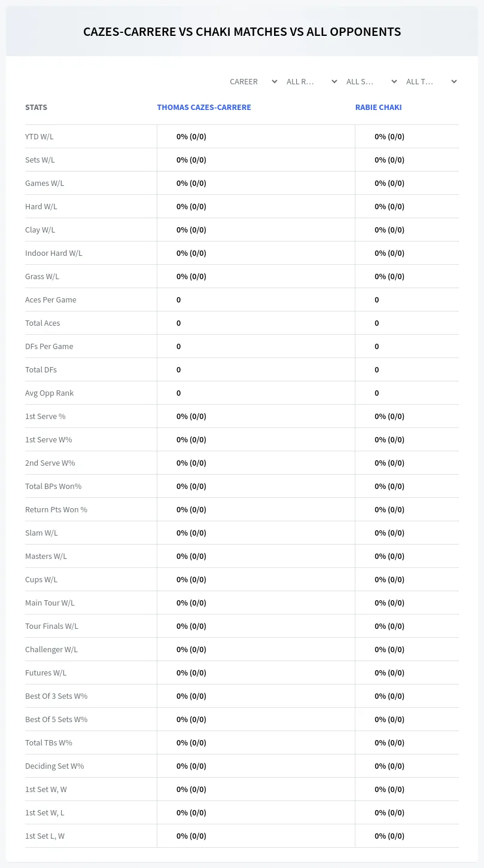
Task: Click Cazes-Carrere's 1st Set L, W value
Action: pos(191,836)
